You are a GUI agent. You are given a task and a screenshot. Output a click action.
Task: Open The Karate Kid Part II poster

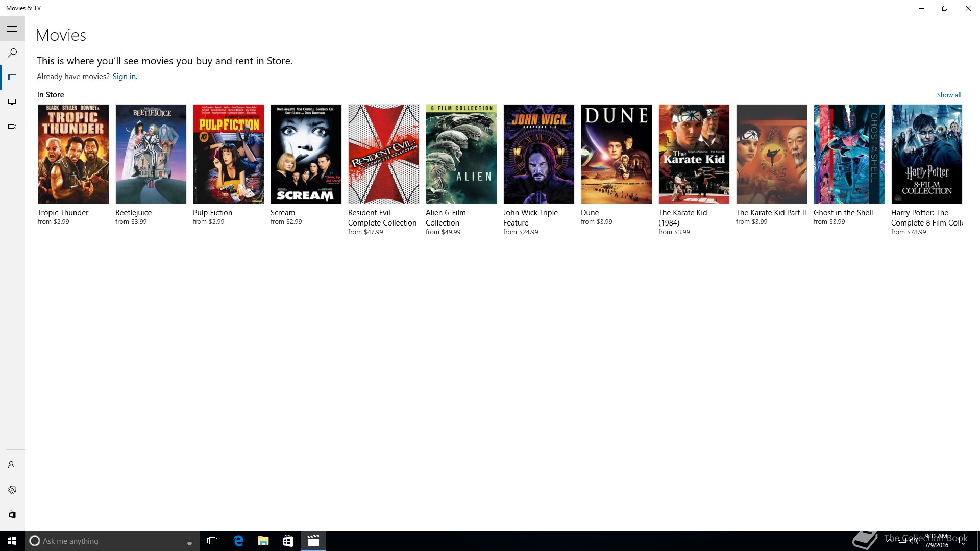point(772,154)
